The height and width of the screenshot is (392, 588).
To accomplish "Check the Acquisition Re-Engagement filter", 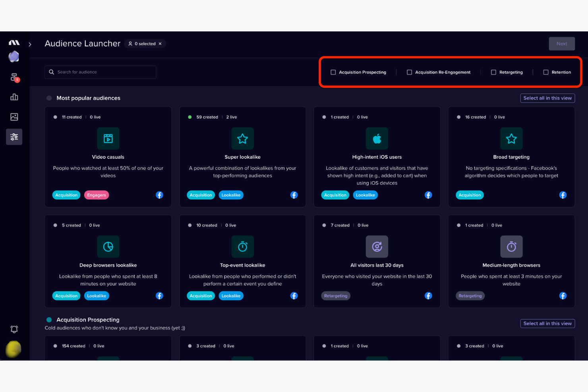I will pos(409,72).
